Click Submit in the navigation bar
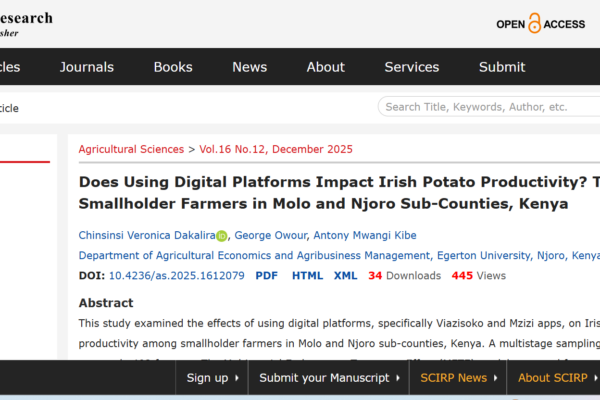This screenshot has width=600, height=400. point(501,67)
